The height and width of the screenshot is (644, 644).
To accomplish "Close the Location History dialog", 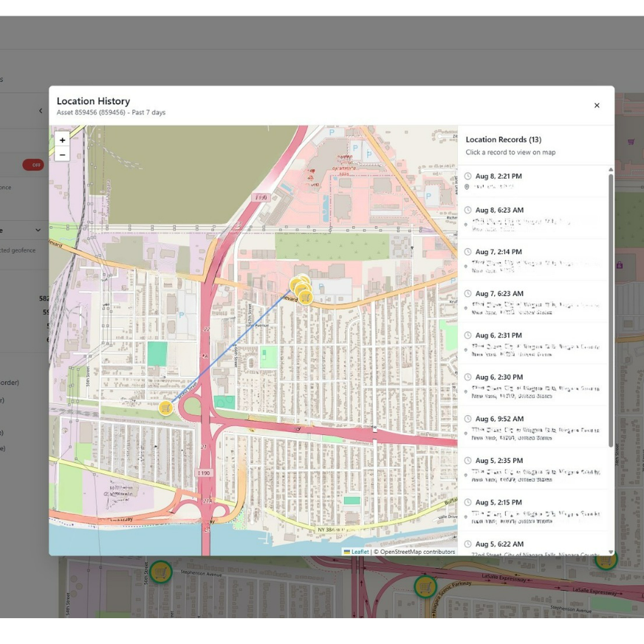I will click(x=597, y=106).
